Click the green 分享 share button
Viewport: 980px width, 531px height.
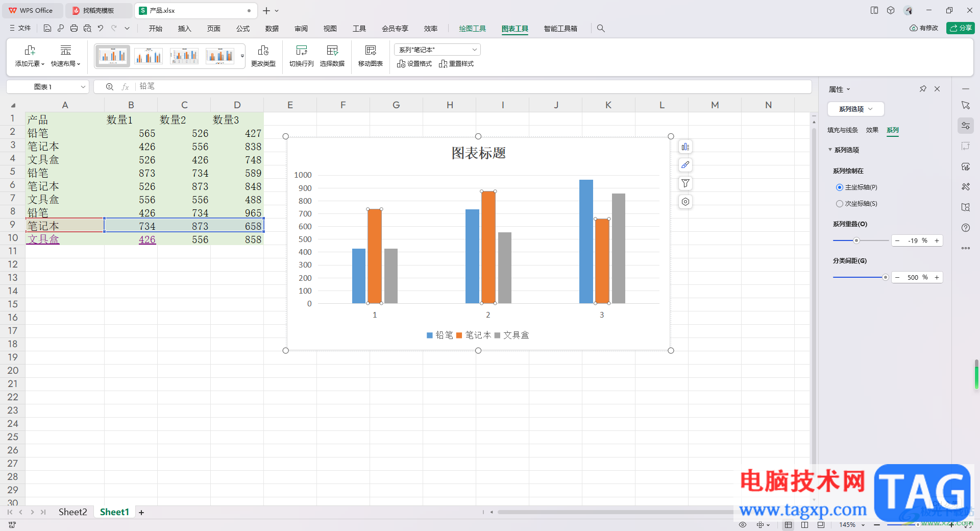coord(960,28)
